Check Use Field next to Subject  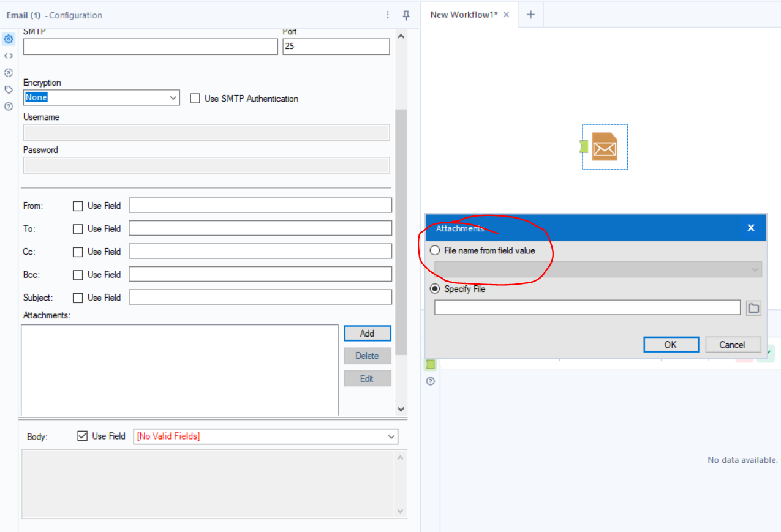coord(78,297)
